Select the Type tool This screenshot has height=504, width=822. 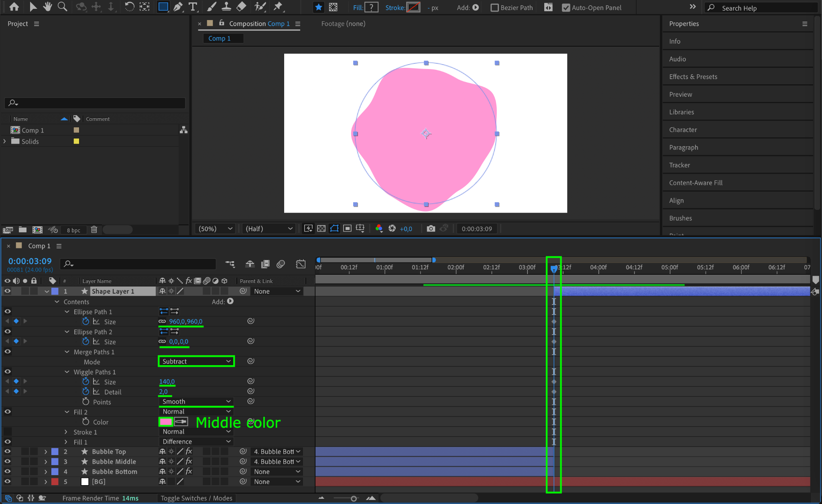193,7
